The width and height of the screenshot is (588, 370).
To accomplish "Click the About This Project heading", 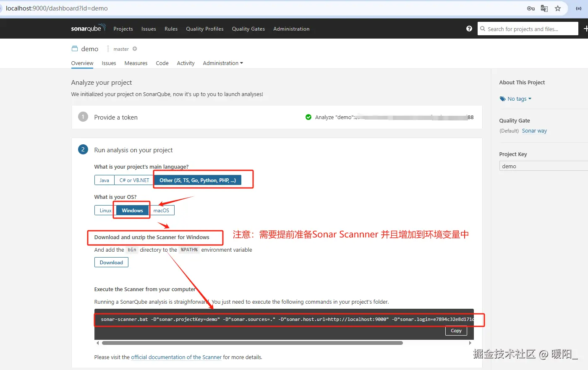I will coord(522,83).
